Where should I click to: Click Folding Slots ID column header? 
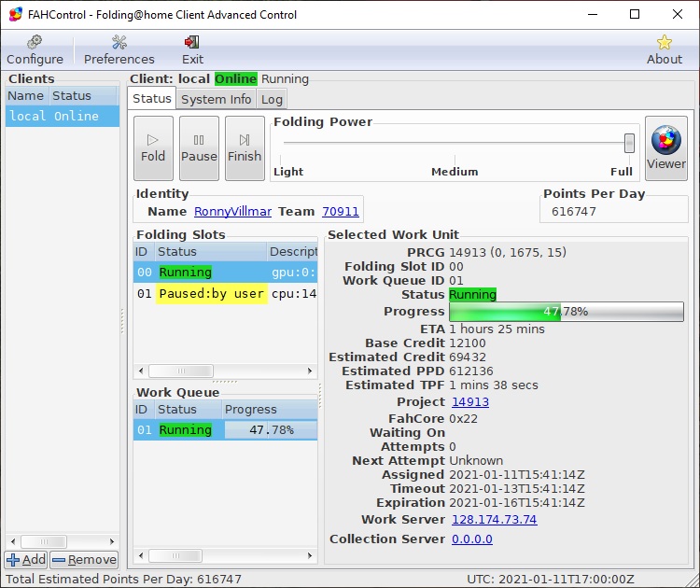pyautogui.click(x=144, y=251)
